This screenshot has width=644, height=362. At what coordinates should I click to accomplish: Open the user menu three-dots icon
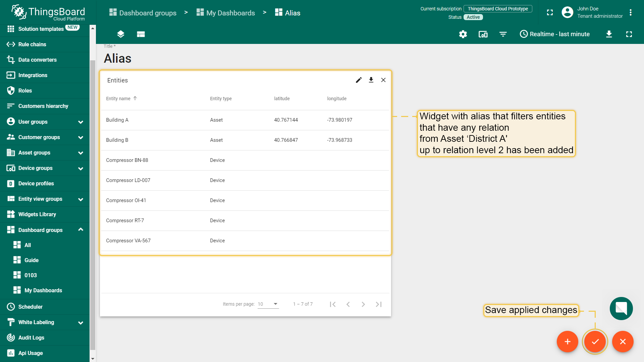tap(631, 13)
